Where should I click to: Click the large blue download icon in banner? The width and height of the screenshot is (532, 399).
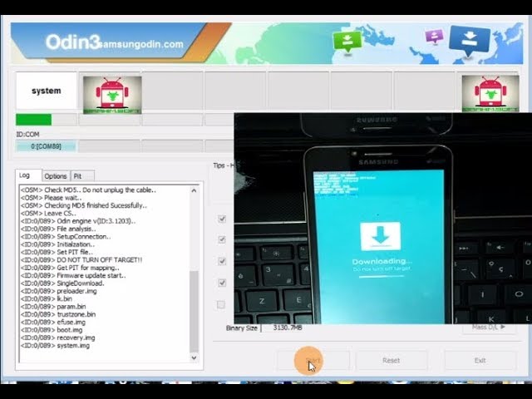point(469,41)
